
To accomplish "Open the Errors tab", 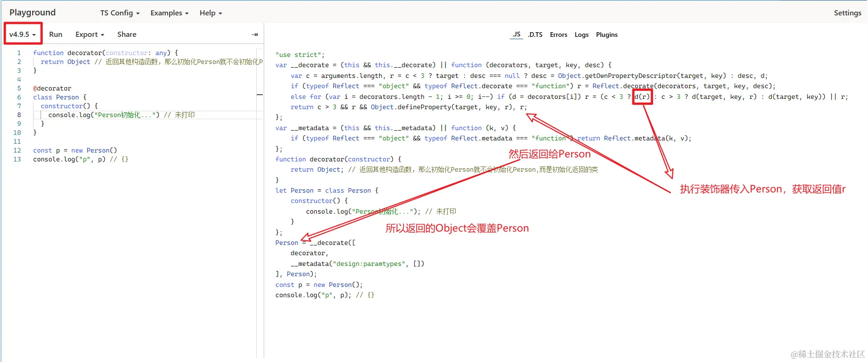I will pyautogui.click(x=558, y=35).
